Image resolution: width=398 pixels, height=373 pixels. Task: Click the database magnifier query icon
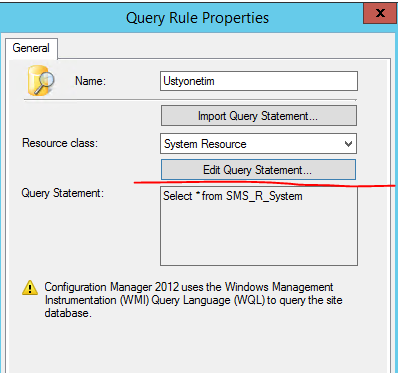point(41,81)
